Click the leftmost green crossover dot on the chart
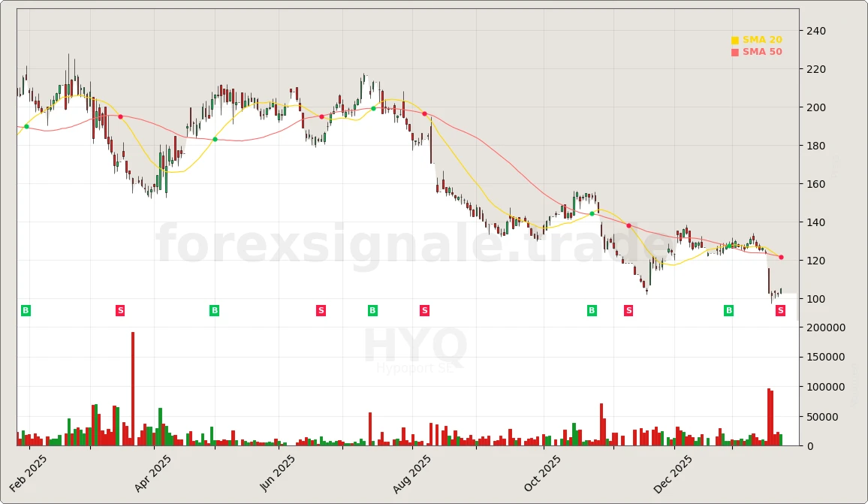The height and width of the screenshot is (504, 868). (x=26, y=126)
